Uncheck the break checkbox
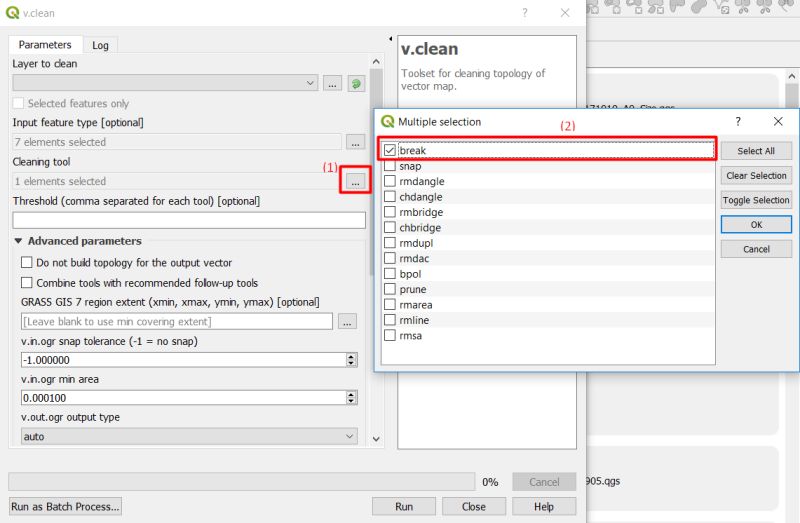 pyautogui.click(x=390, y=150)
